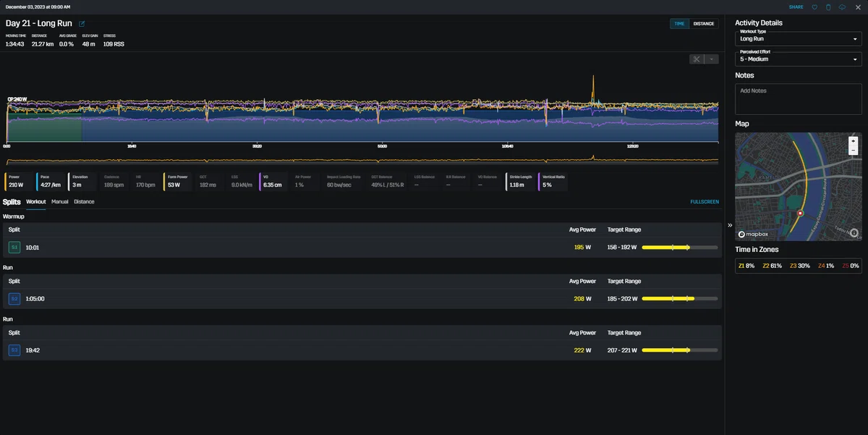The width and height of the screenshot is (868, 435).
Task: Enable the HR metric on the chart
Action: (x=145, y=181)
